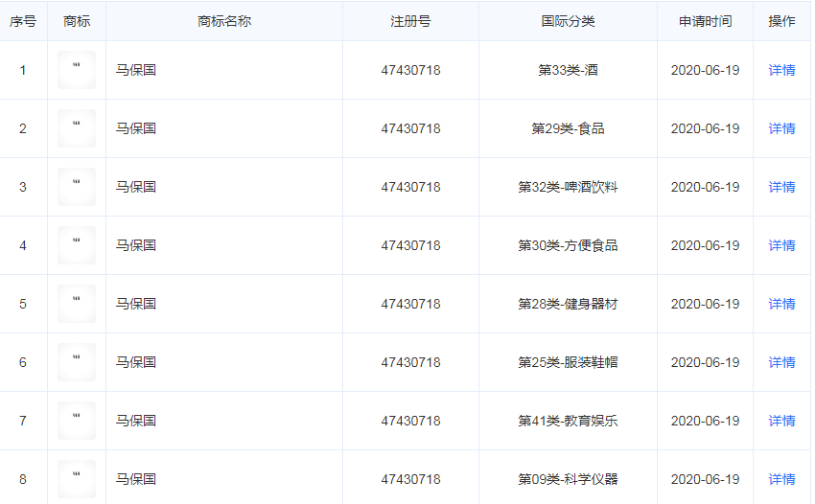Click the 注册号 column header
Screen dimensions: 815x504
pos(410,21)
